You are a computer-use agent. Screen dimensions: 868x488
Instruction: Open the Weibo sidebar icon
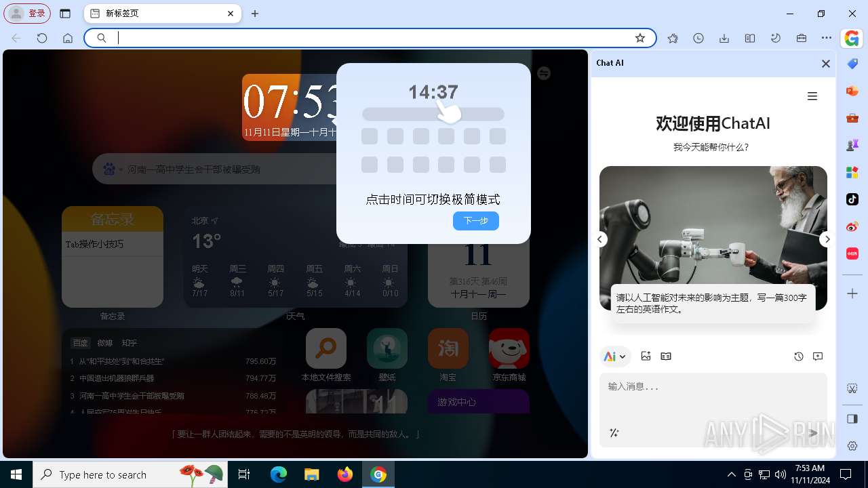(852, 226)
